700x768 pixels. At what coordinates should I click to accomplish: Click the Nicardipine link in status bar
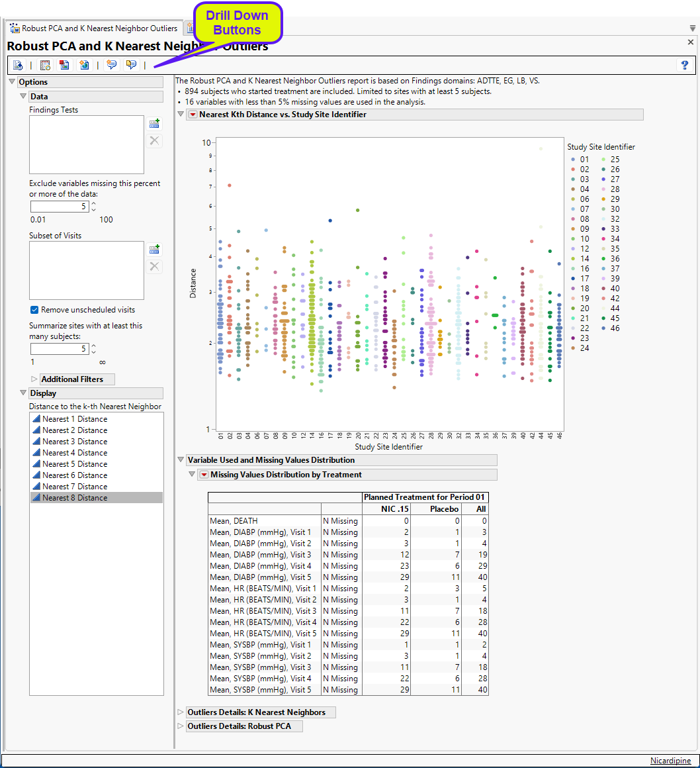pos(672,761)
